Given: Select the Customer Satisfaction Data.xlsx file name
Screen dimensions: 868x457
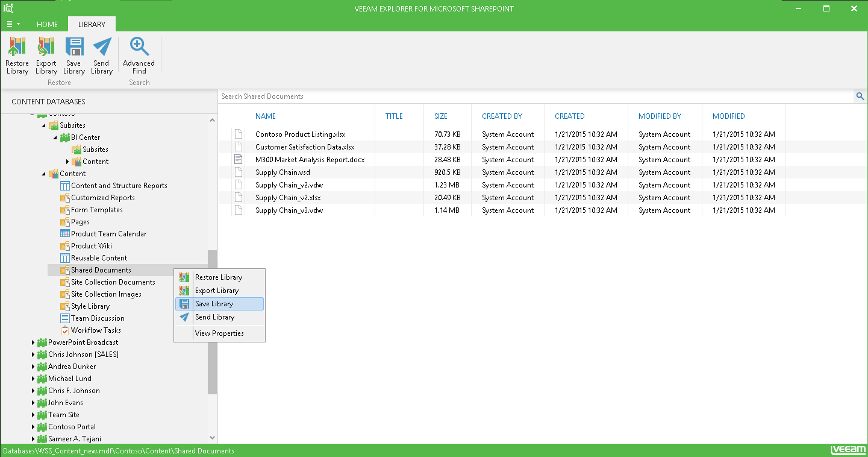Looking at the screenshot, I should tap(305, 147).
